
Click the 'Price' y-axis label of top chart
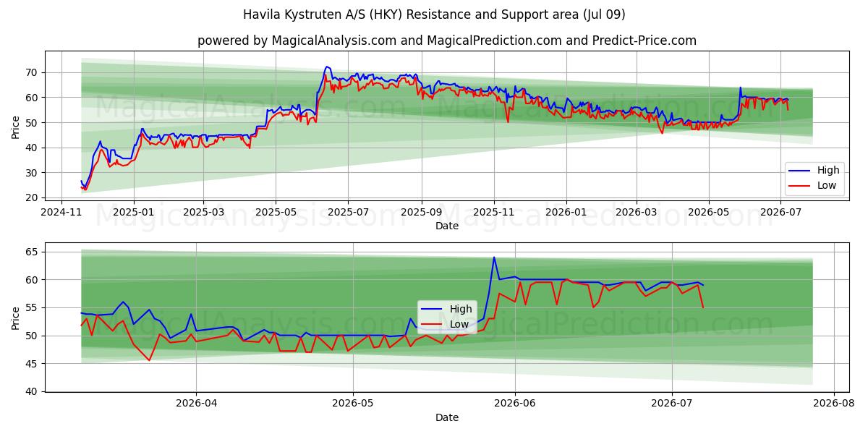(x=16, y=126)
